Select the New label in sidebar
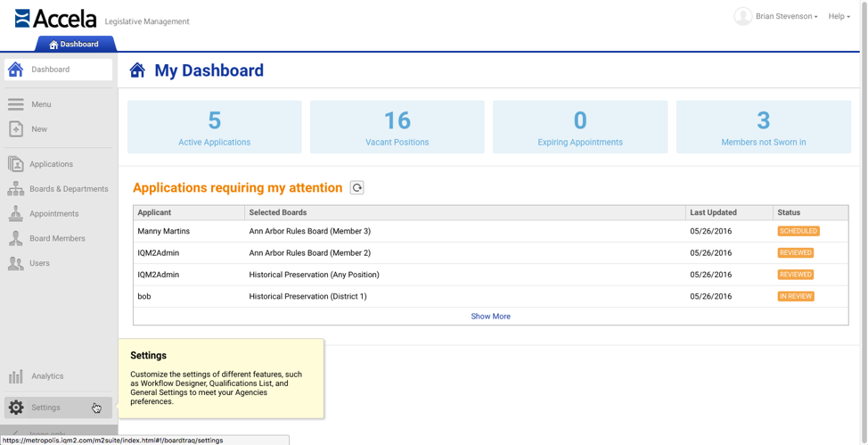 point(39,129)
